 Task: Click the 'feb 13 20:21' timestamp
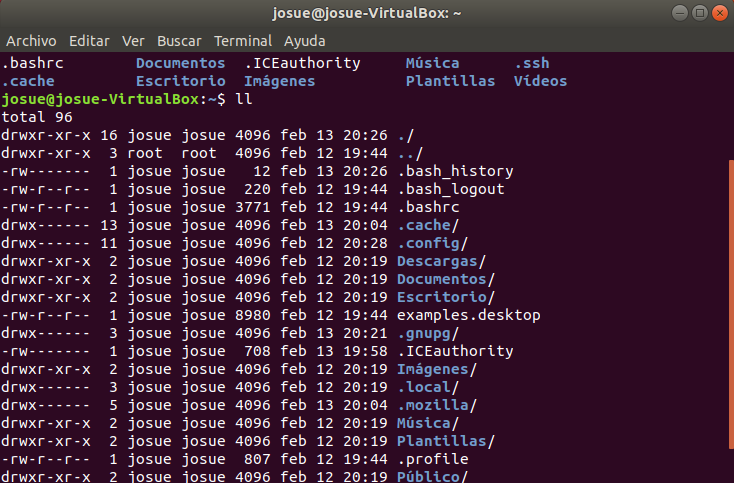tap(334, 333)
